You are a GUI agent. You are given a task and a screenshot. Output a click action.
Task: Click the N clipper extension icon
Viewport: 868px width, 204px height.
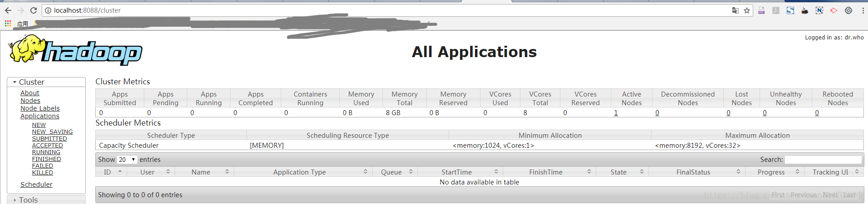pyautogui.click(x=819, y=10)
